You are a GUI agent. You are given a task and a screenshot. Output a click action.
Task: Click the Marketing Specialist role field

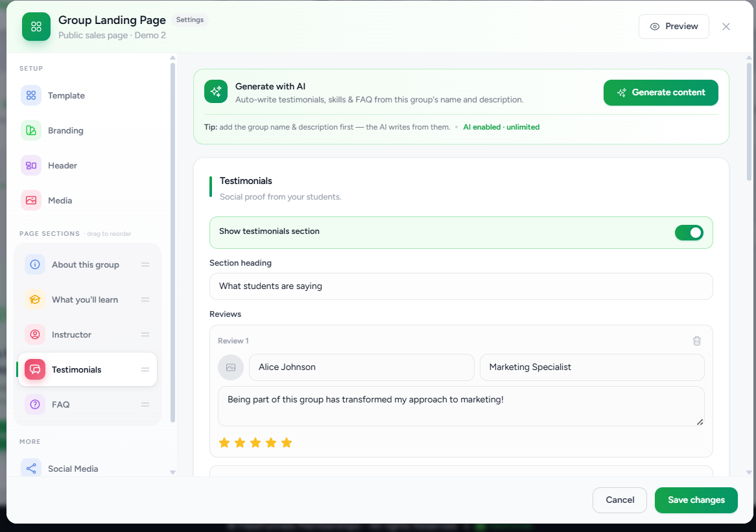592,367
